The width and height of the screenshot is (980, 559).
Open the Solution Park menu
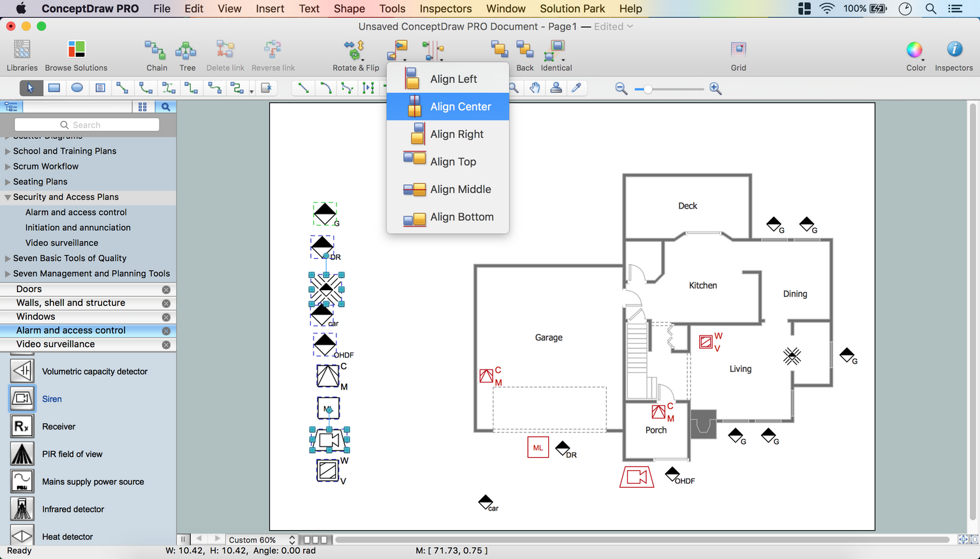tap(572, 8)
